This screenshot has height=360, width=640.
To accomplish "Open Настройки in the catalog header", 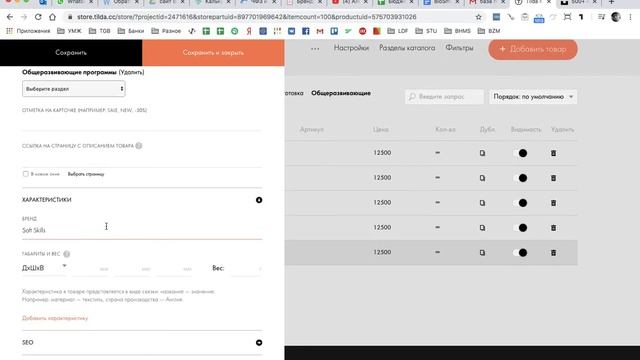I will [x=351, y=48].
